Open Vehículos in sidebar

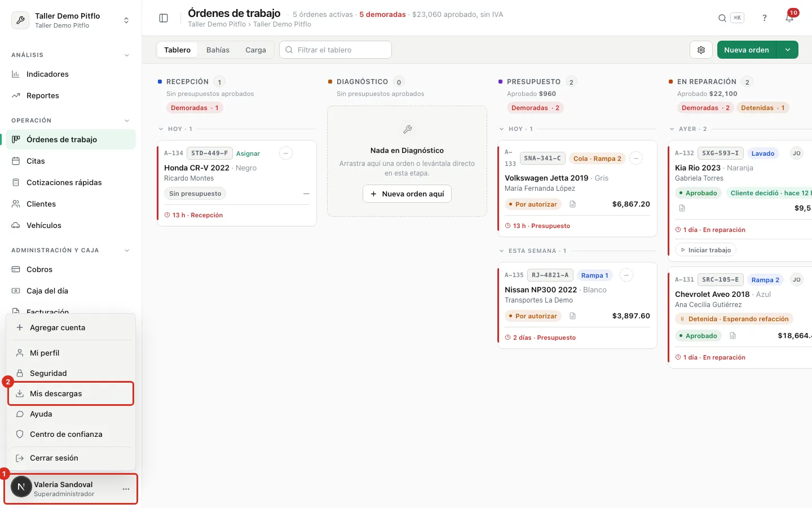70,225
